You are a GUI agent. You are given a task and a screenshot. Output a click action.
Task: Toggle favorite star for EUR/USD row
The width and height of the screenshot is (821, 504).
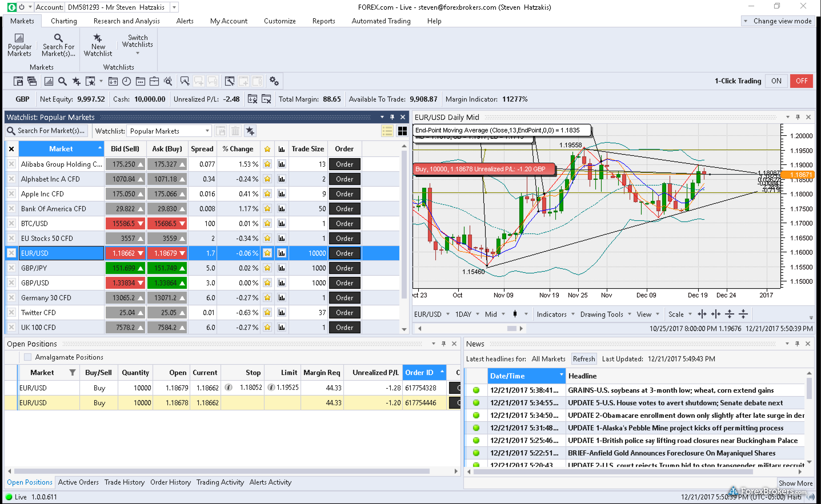pos(267,253)
